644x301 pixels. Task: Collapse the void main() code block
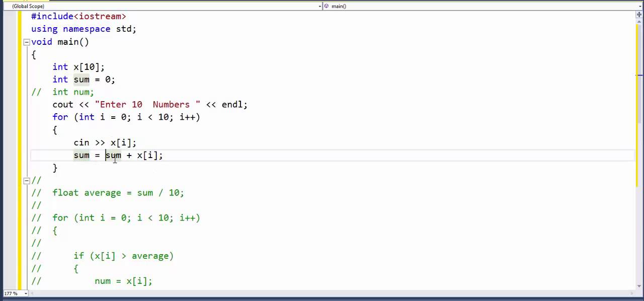coord(27,42)
